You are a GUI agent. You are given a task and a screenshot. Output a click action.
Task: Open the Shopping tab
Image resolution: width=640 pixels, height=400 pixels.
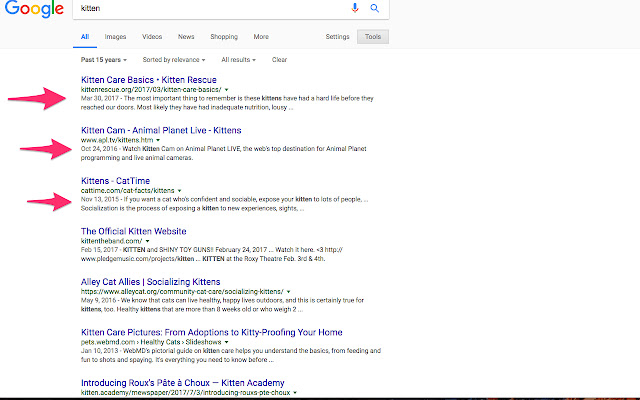point(224,37)
